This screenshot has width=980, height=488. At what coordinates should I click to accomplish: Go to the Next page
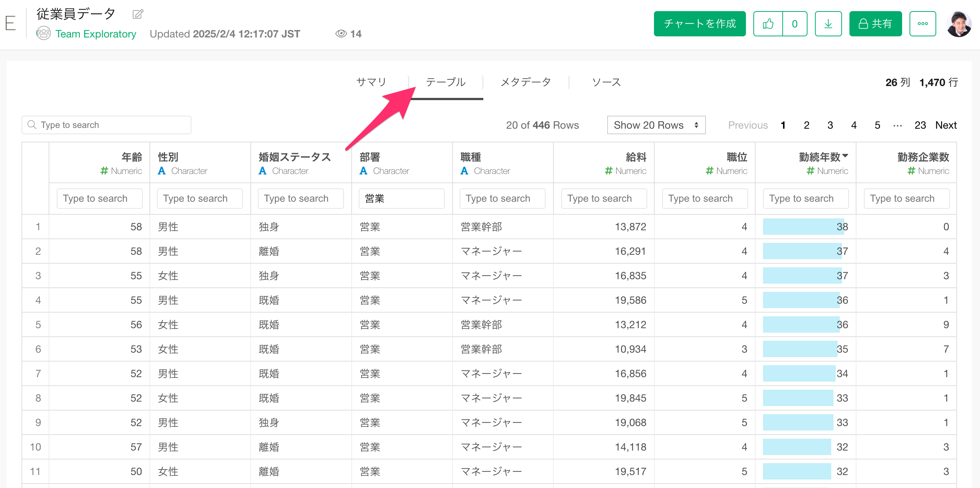pyautogui.click(x=946, y=125)
